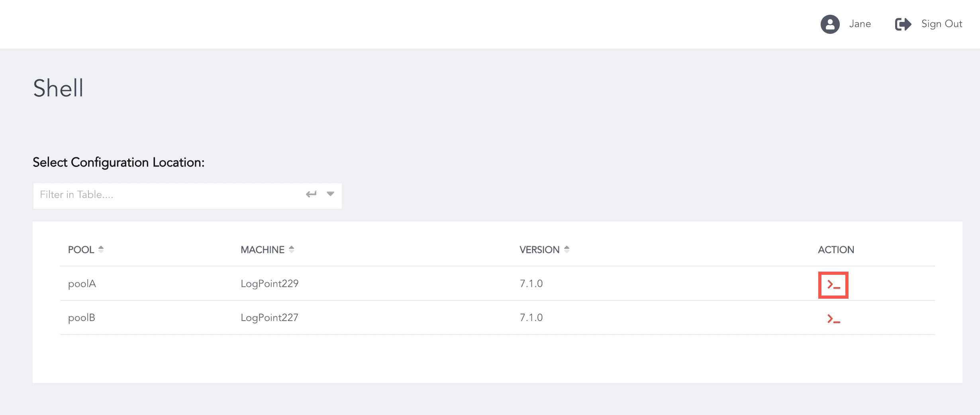Sort table by MACHINE column arrows

[292, 249]
